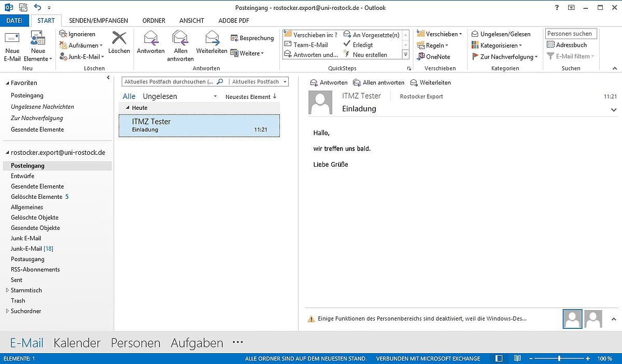Viewport: 622px width, 364px height.
Task: Click the sender avatar beside ITMZ Tester
Action: point(320,103)
